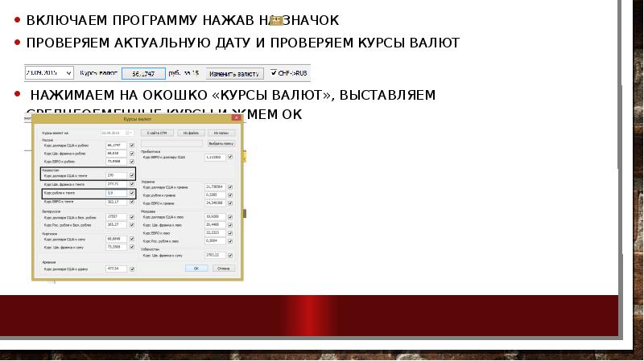This screenshot has width=644, height=361.
Task: Toggle checkbox for Курс рубля к тенге
Action: 131,194
